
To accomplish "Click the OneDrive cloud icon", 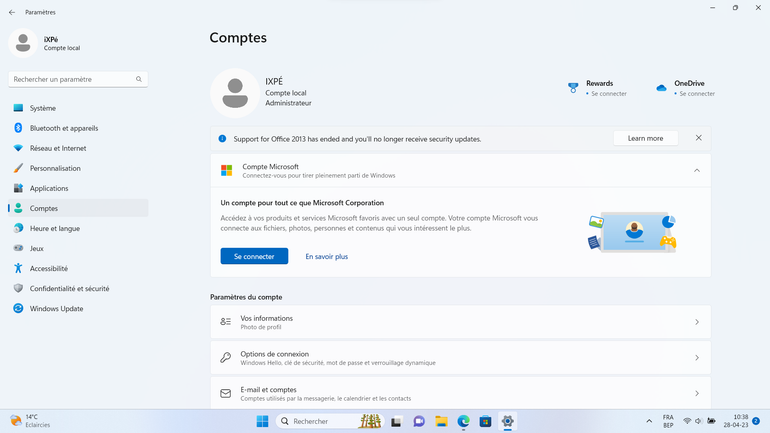I will 661,88.
